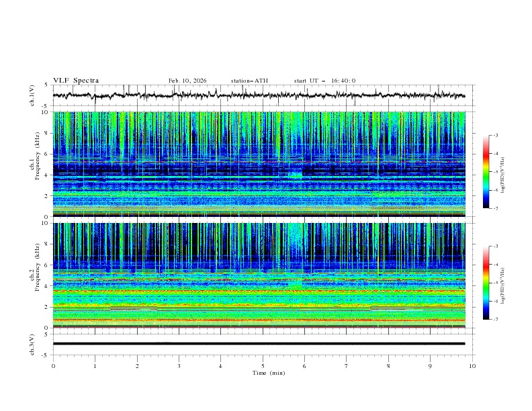Click the '7' tick on time axis
The width and height of the screenshot is (532, 411).
coord(347,366)
